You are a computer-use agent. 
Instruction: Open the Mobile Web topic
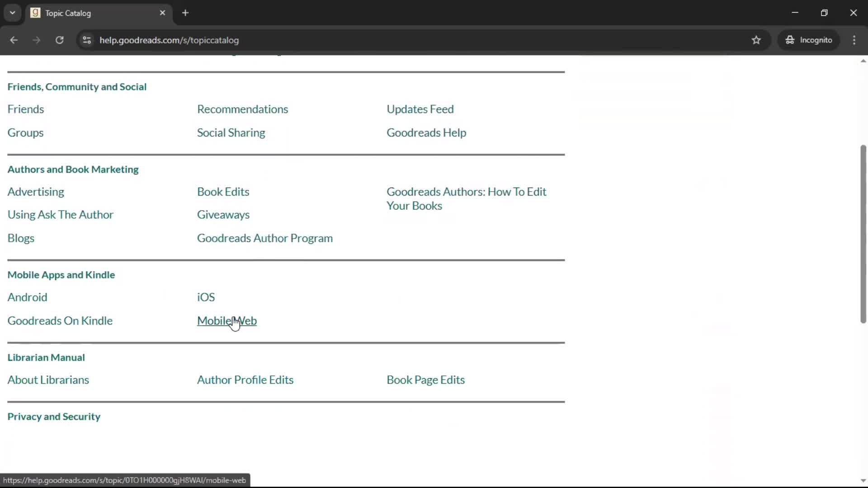[227, 321]
